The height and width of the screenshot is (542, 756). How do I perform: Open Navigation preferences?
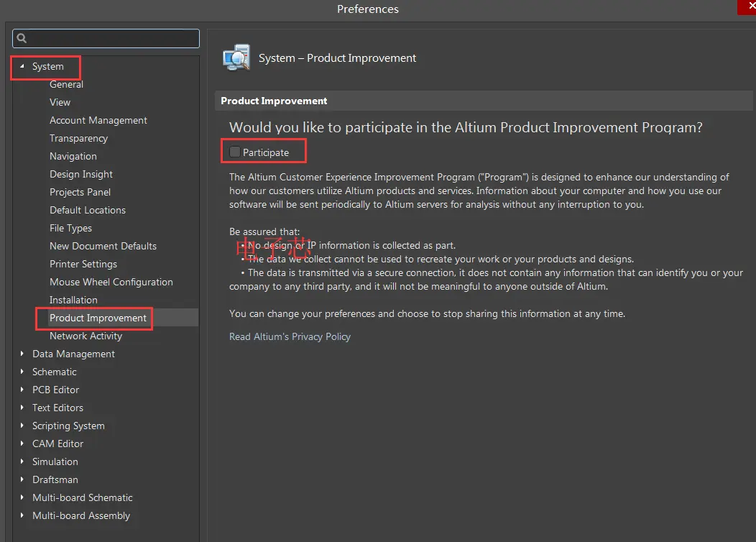coord(73,156)
